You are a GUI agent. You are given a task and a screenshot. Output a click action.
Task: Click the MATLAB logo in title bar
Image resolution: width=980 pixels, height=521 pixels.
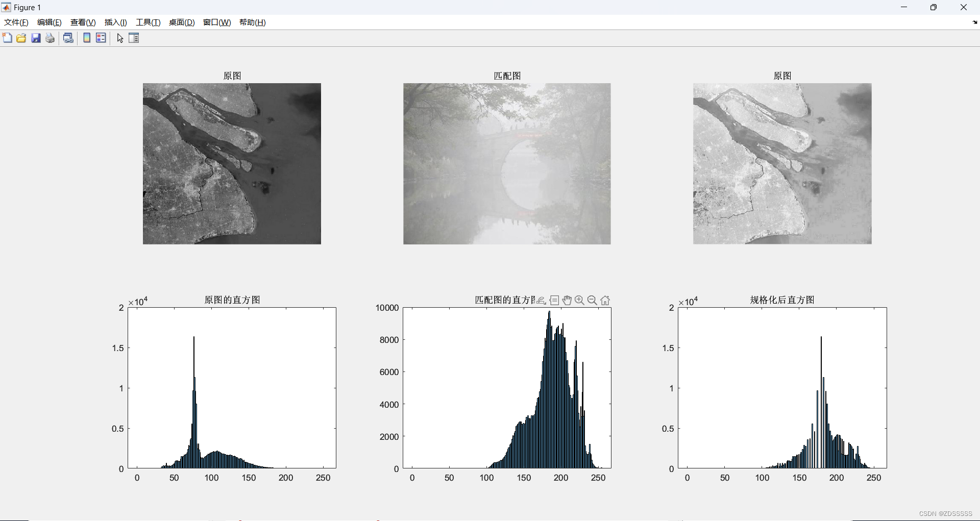[x=6, y=7]
